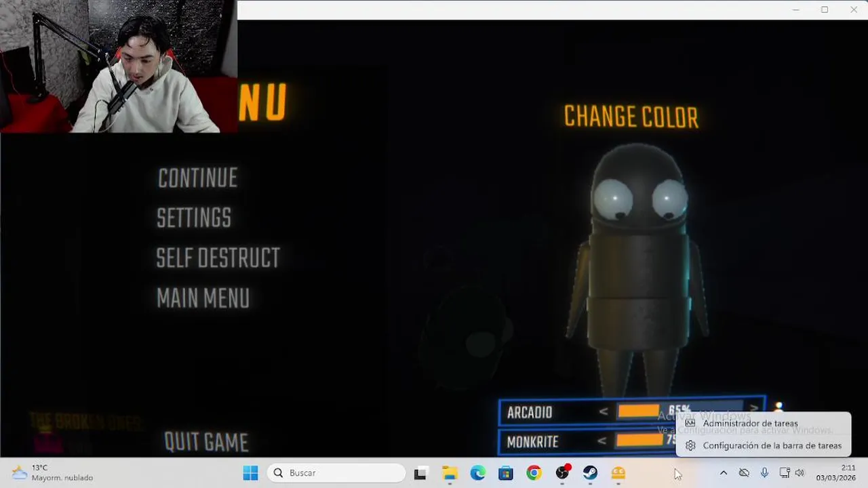Image resolution: width=868 pixels, height=488 pixels.
Task: Open the Windows Start menu
Action: point(250,473)
